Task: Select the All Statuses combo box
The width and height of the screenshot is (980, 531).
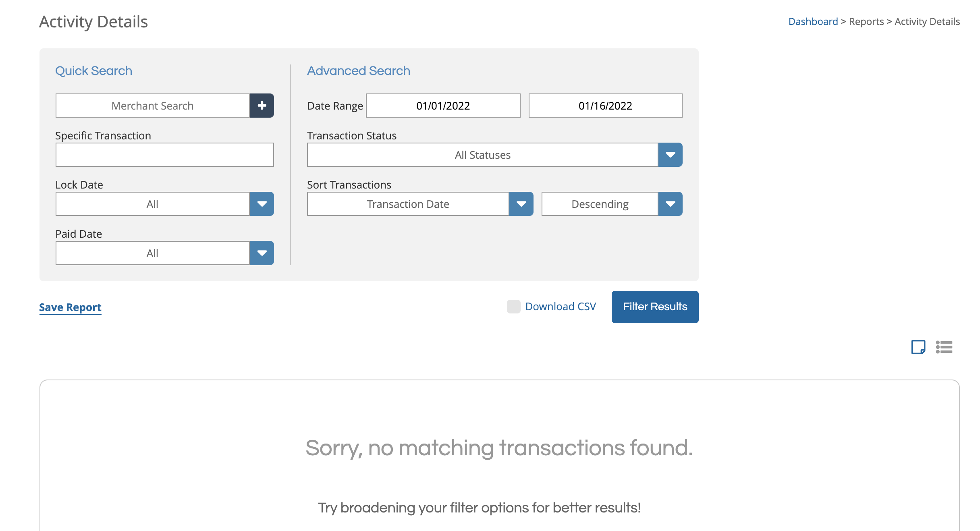Action: click(482, 155)
